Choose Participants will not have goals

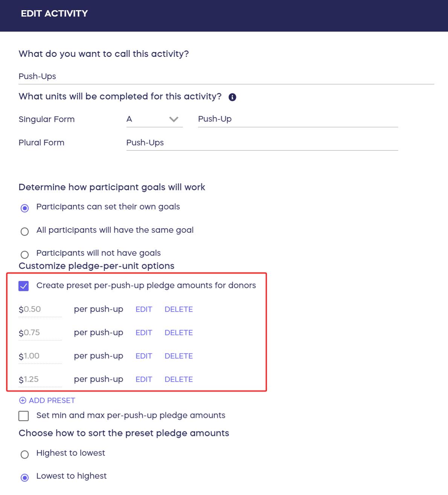click(25, 255)
